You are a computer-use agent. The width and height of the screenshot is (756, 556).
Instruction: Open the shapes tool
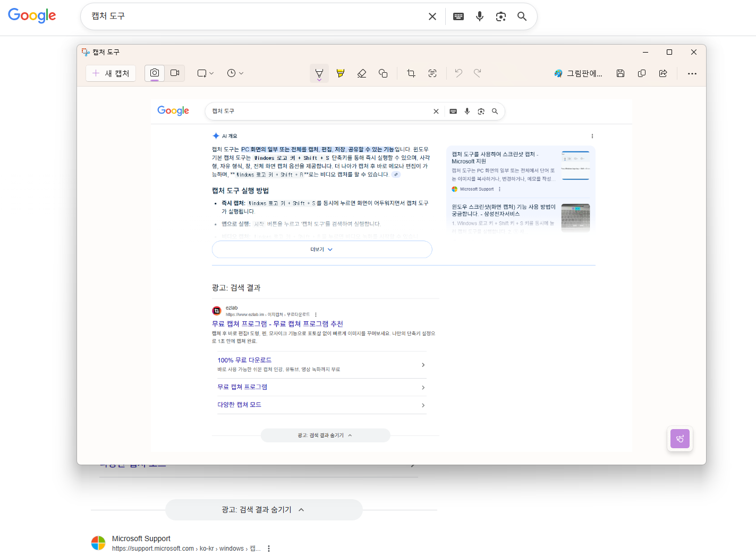point(383,73)
